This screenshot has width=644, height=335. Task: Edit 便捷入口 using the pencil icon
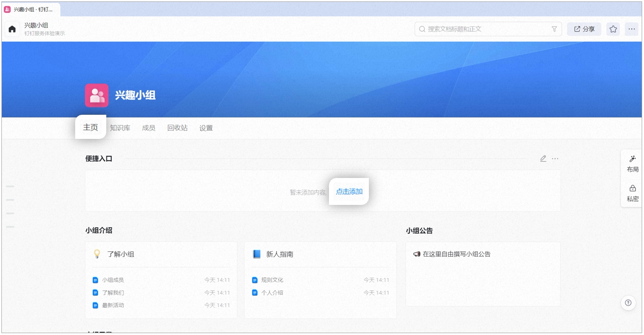[543, 158]
